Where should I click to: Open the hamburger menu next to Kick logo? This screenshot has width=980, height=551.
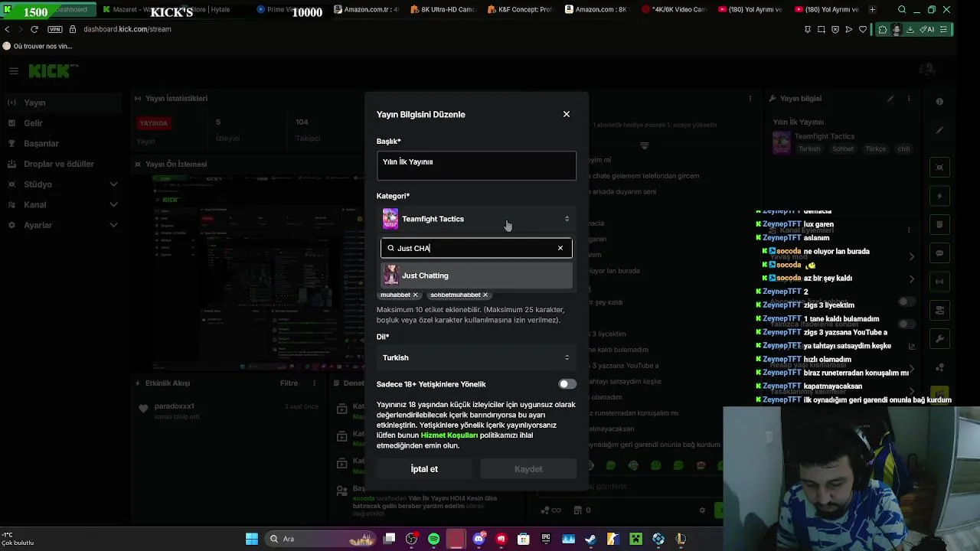(14, 71)
